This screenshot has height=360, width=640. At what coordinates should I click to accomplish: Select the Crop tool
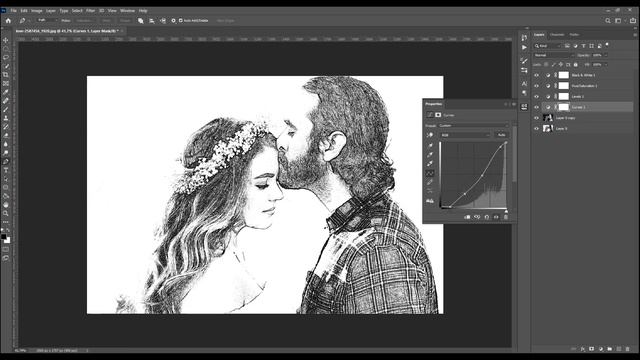pos(6,75)
